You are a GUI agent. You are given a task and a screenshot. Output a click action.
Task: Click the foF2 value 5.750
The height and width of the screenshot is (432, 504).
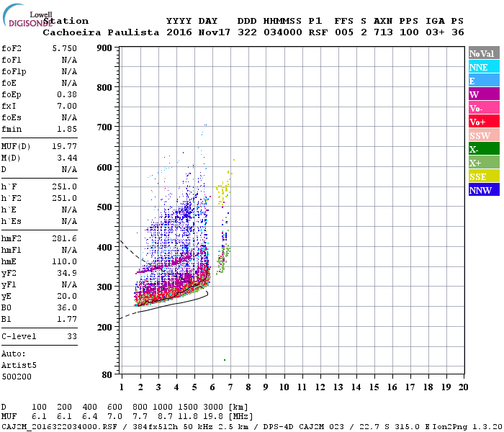65,48
